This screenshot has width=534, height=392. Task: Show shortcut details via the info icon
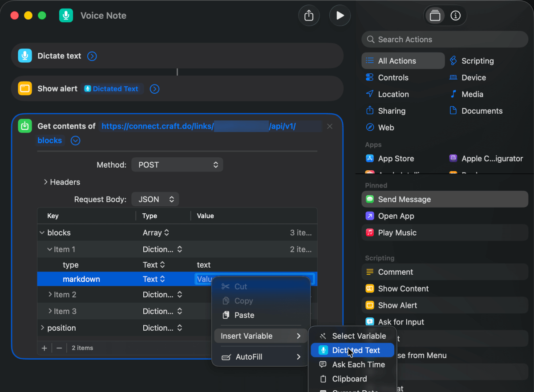[455, 15]
